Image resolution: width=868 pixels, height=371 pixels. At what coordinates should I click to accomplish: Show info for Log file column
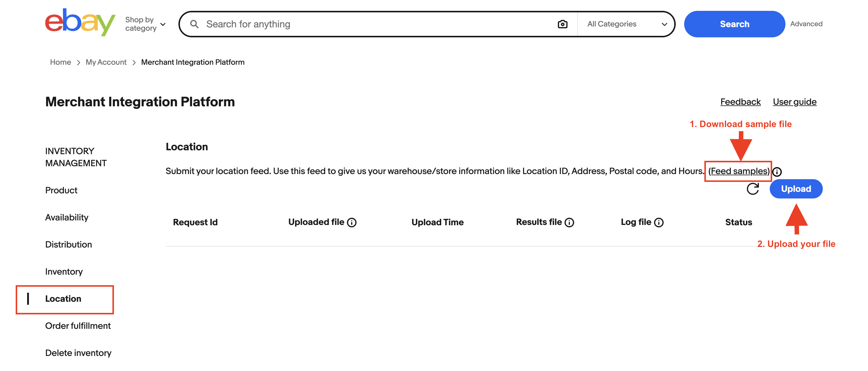[659, 223]
